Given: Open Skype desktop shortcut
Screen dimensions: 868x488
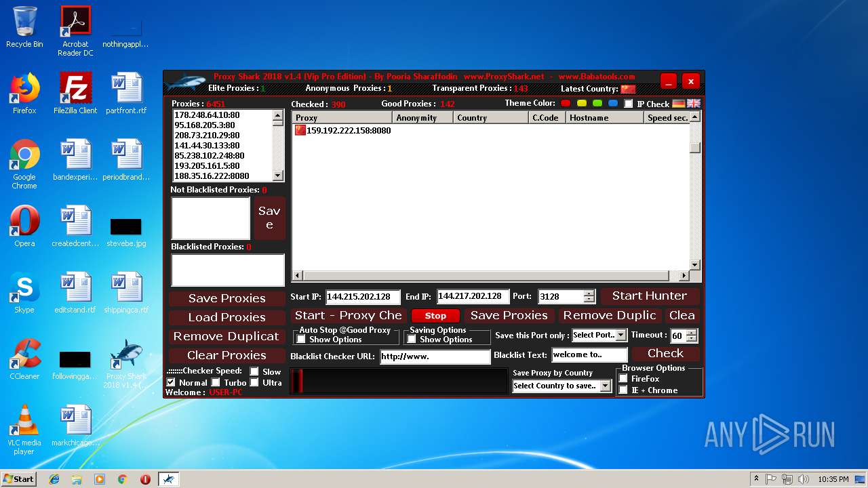Looking at the screenshot, I should pos(24,293).
